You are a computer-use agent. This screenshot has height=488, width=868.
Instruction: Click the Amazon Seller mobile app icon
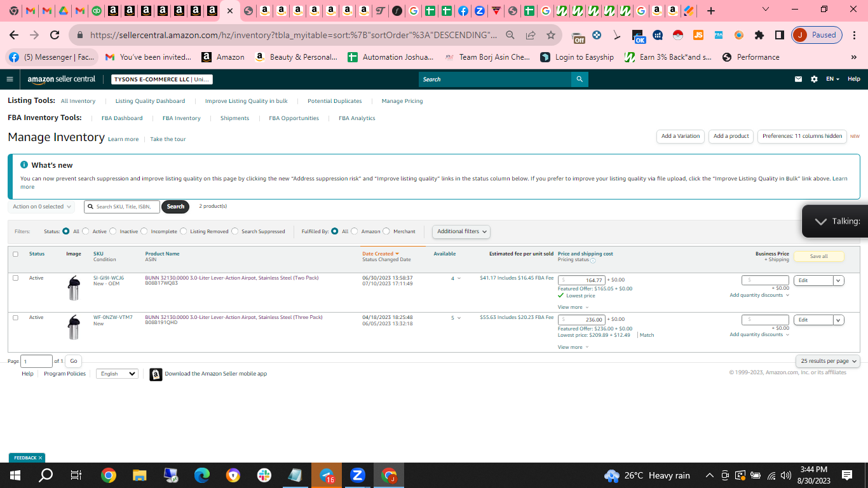coord(156,374)
